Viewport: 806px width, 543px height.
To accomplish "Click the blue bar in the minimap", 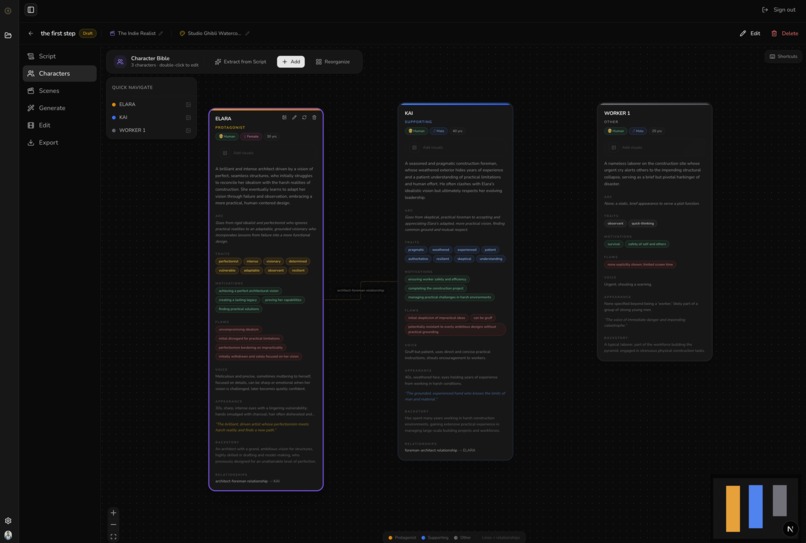I will pos(756,506).
